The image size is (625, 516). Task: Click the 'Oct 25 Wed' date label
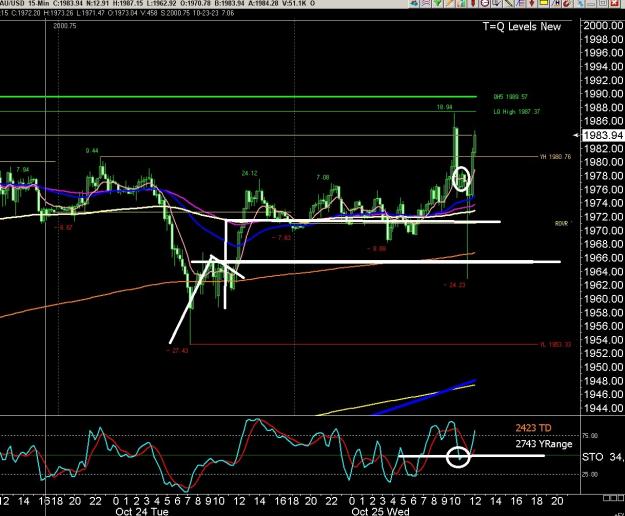click(x=380, y=511)
